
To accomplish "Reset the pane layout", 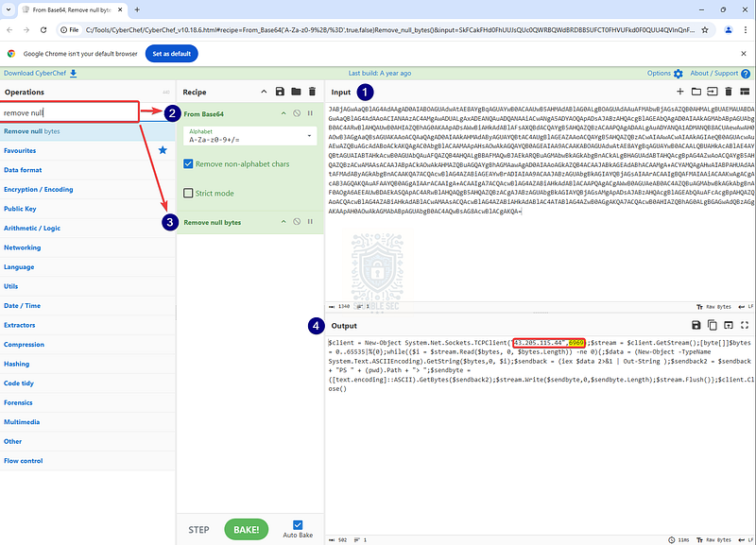I will (x=745, y=92).
